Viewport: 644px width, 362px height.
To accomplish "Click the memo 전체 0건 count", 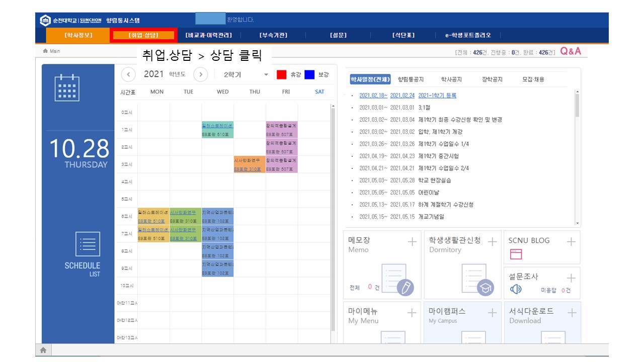I will (x=365, y=287).
